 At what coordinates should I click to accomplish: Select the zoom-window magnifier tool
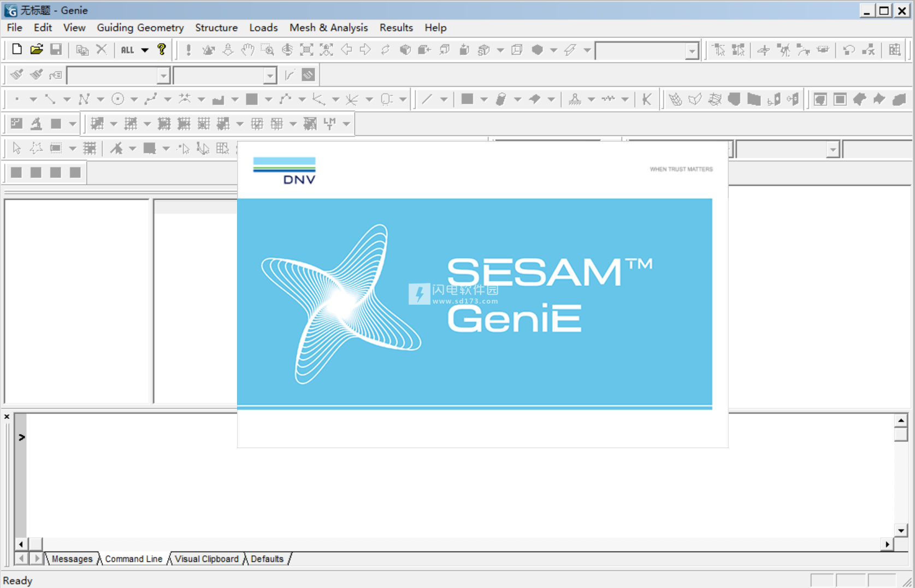(x=267, y=50)
